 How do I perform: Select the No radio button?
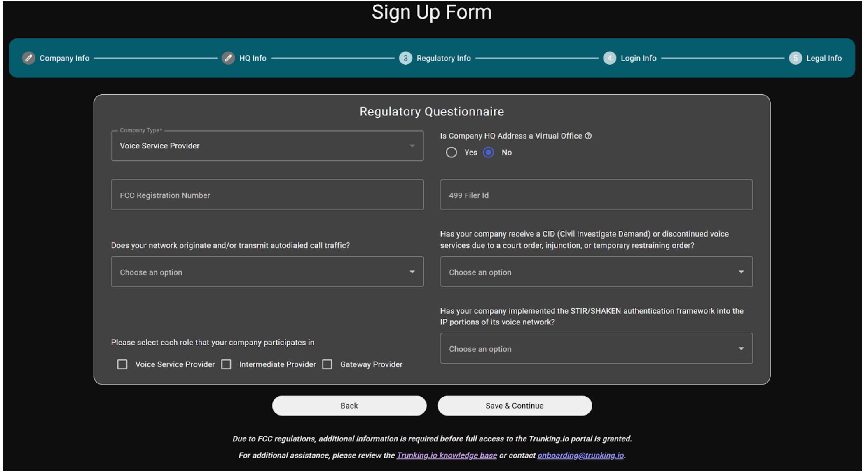pos(489,153)
